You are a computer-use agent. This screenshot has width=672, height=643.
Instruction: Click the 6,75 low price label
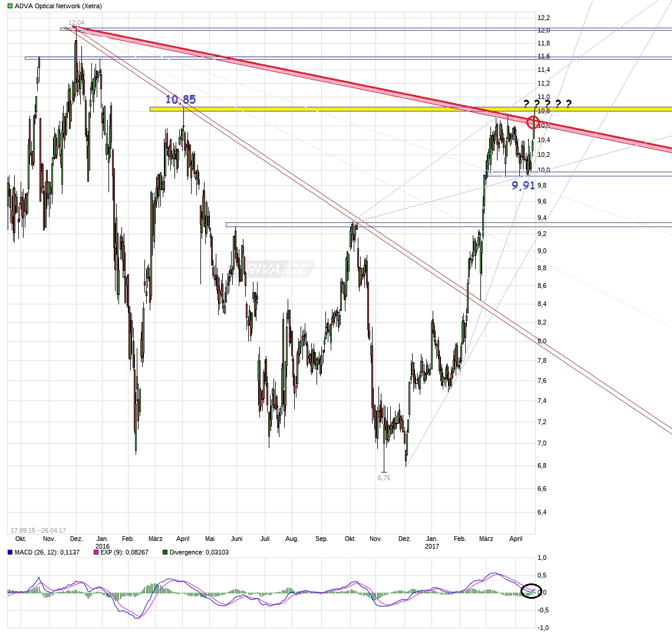(384, 478)
